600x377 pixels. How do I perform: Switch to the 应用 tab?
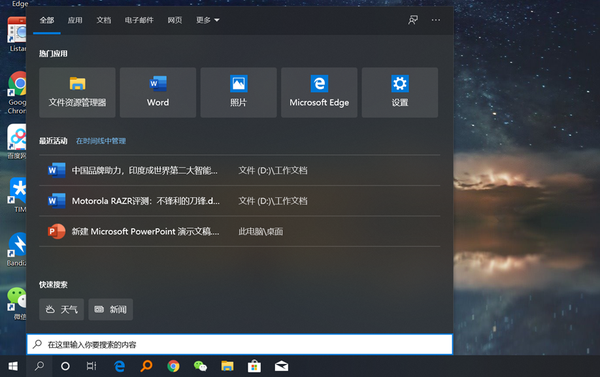point(75,20)
